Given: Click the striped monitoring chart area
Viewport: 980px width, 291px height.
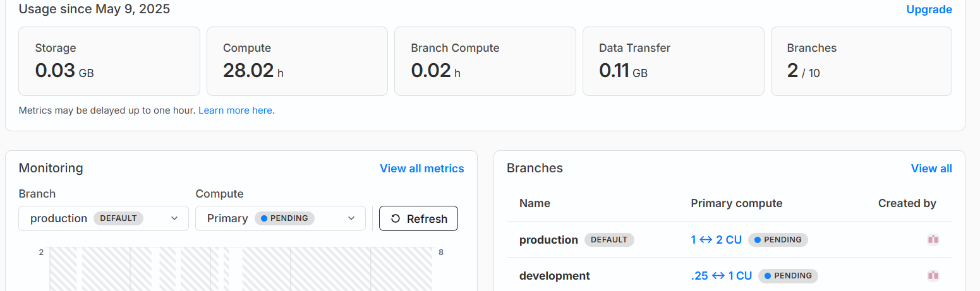Looking at the screenshot, I should click(241, 269).
